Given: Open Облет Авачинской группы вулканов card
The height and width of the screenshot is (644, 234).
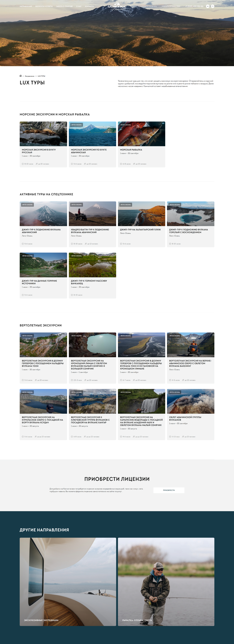Looking at the screenshot, I should click(x=191, y=414).
